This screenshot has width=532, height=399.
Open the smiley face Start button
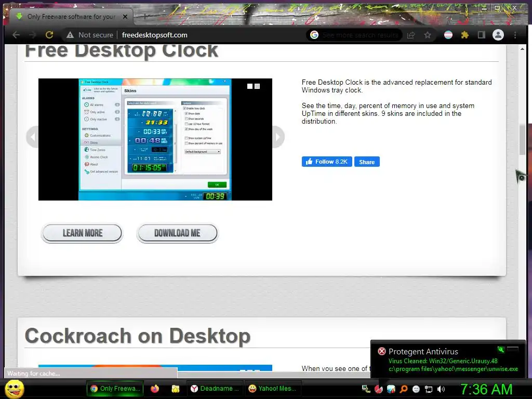click(14, 389)
